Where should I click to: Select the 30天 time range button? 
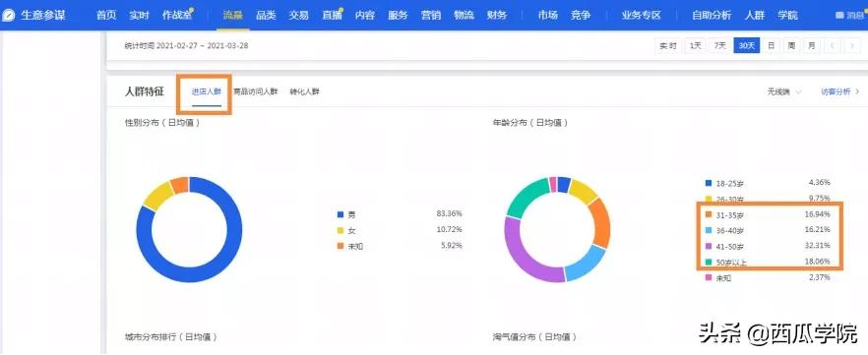(x=747, y=46)
